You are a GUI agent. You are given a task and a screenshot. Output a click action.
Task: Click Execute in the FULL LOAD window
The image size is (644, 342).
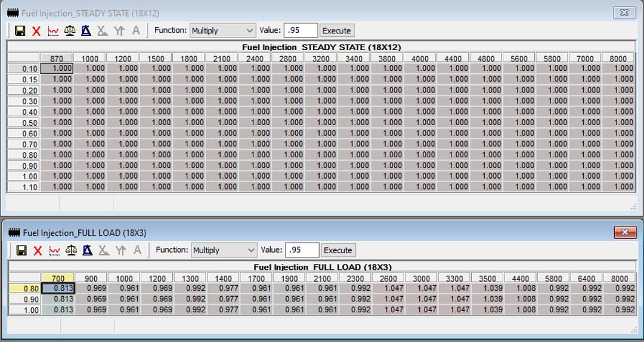338,250
